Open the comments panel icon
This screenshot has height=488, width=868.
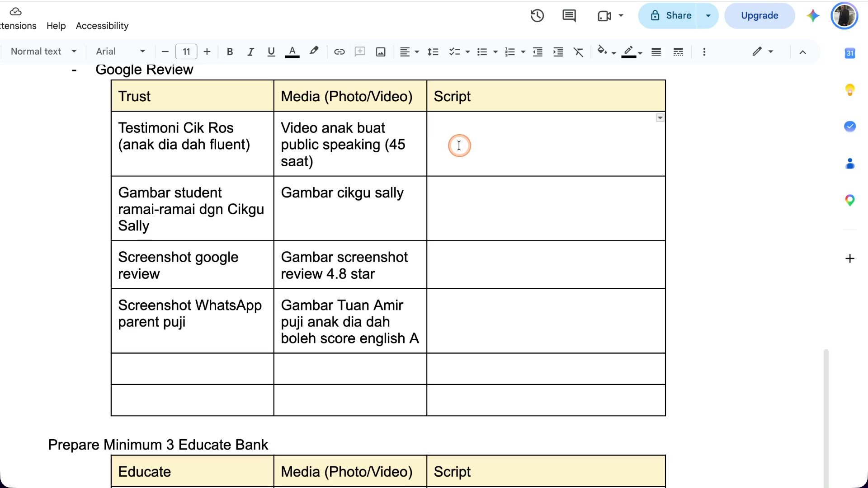[x=569, y=16]
